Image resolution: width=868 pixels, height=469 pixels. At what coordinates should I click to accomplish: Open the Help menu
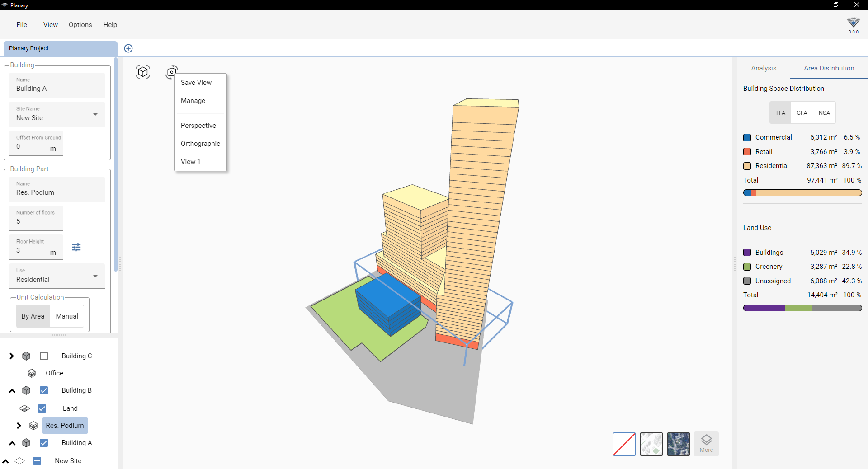110,25
